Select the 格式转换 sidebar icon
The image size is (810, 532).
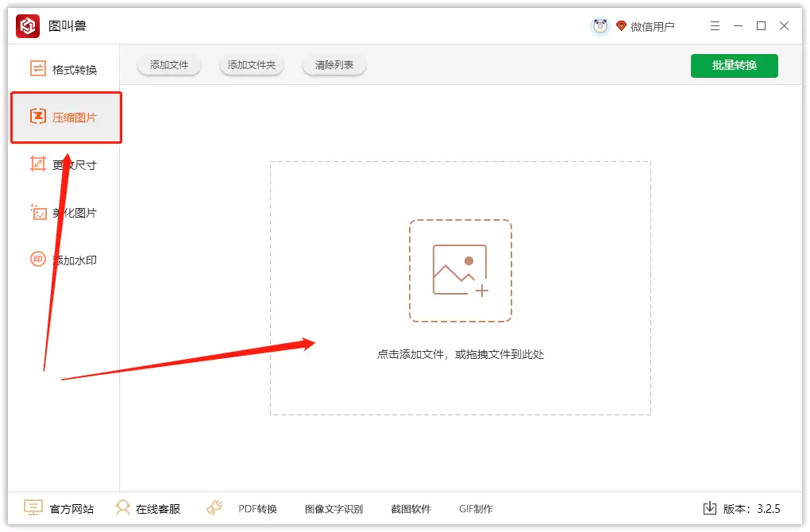click(37, 69)
